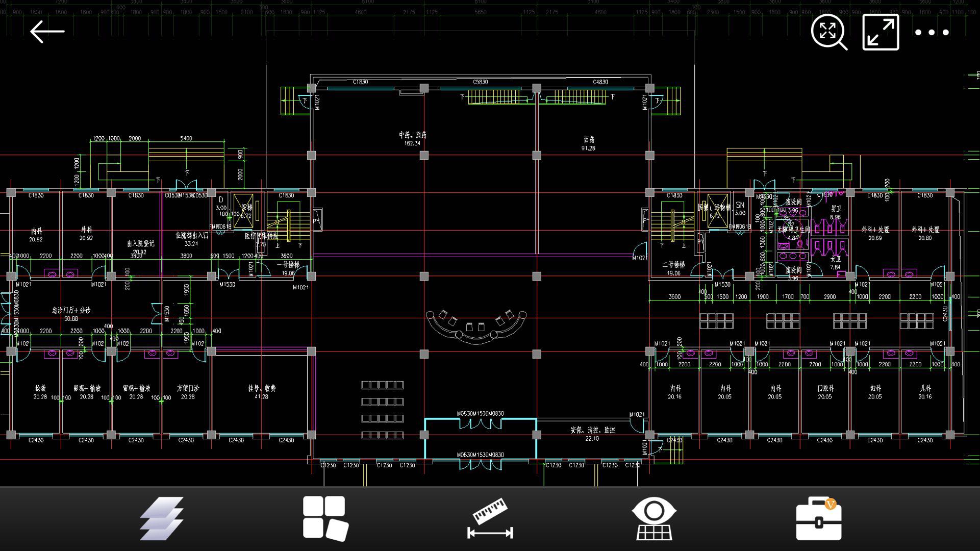
Task: Select the 出入院登记 room label
Action: 140,243
